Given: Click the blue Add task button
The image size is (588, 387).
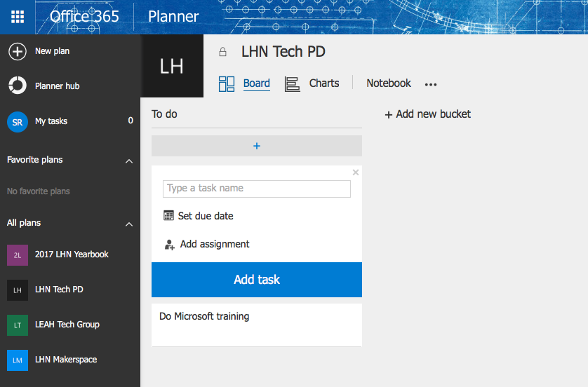Looking at the screenshot, I should (x=257, y=280).
